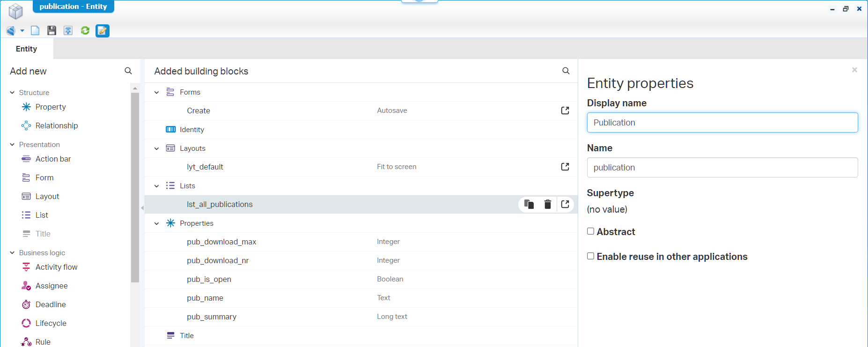Image resolution: width=868 pixels, height=347 pixels.
Task: Search the Added building blocks panel
Action: (x=566, y=71)
